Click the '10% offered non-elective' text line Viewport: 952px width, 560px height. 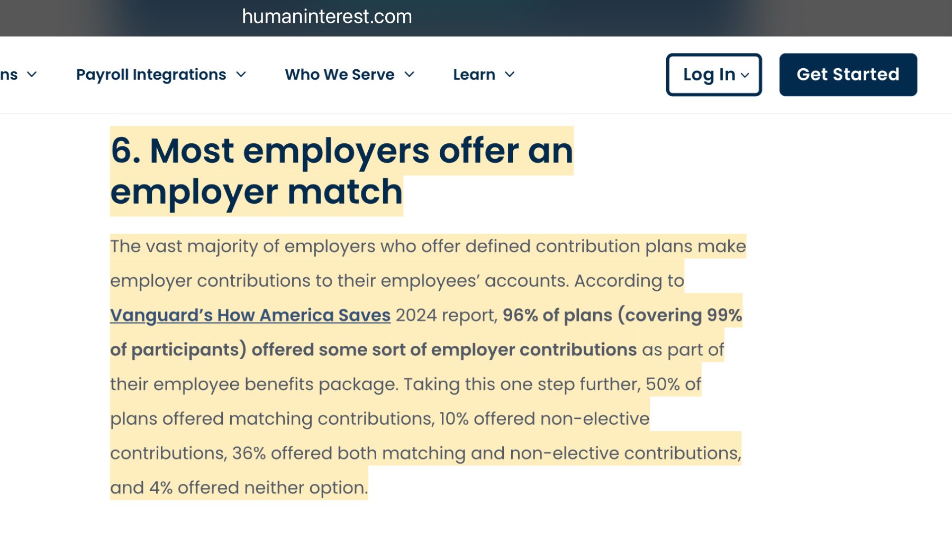click(x=545, y=419)
